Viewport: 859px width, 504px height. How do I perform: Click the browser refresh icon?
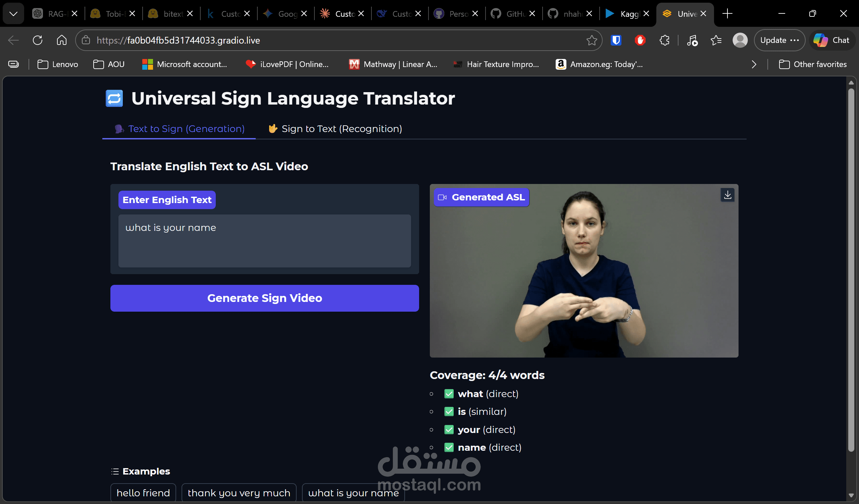pos(38,40)
